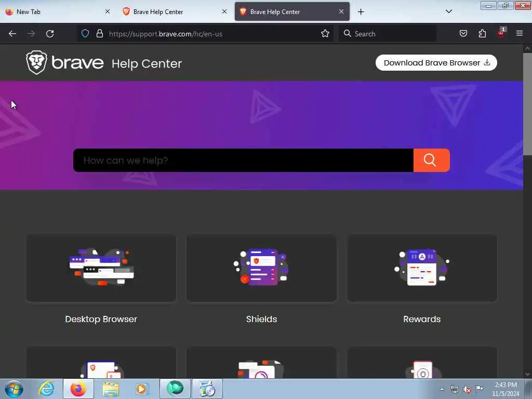Go back to the previous page
This screenshot has width=532, height=399.
[x=12, y=34]
